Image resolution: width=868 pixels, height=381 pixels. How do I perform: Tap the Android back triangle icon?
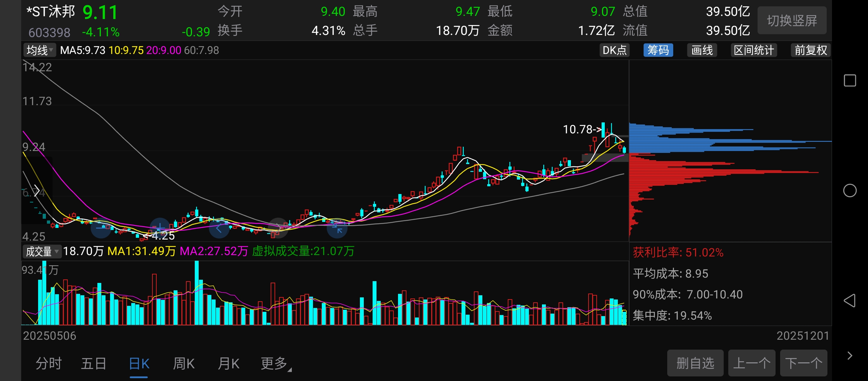pos(850,301)
